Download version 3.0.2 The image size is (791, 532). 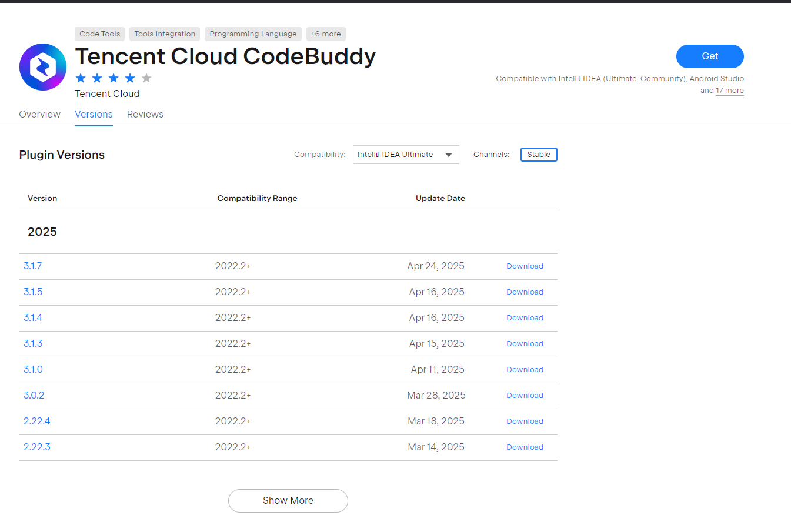click(x=525, y=396)
